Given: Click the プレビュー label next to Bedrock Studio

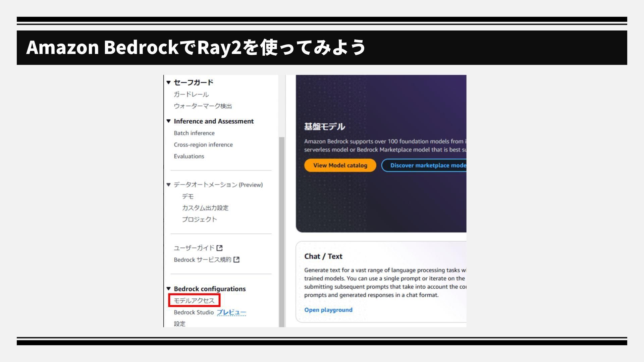Looking at the screenshot, I should point(231,312).
